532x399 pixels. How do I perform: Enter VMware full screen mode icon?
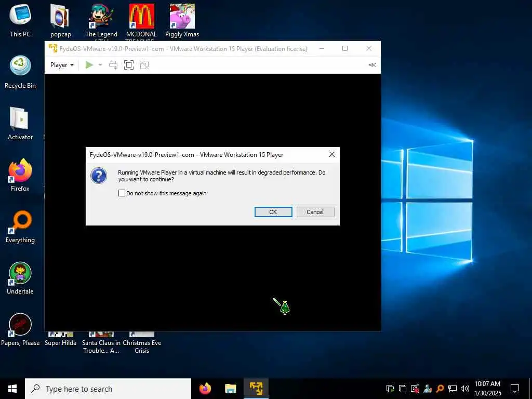click(129, 65)
